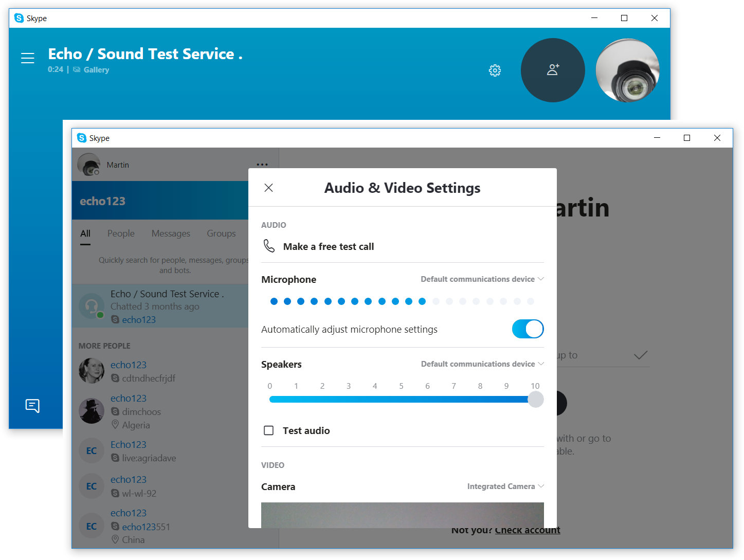
Task: Switch to Gallery view in the call header
Action: pyautogui.click(x=91, y=70)
